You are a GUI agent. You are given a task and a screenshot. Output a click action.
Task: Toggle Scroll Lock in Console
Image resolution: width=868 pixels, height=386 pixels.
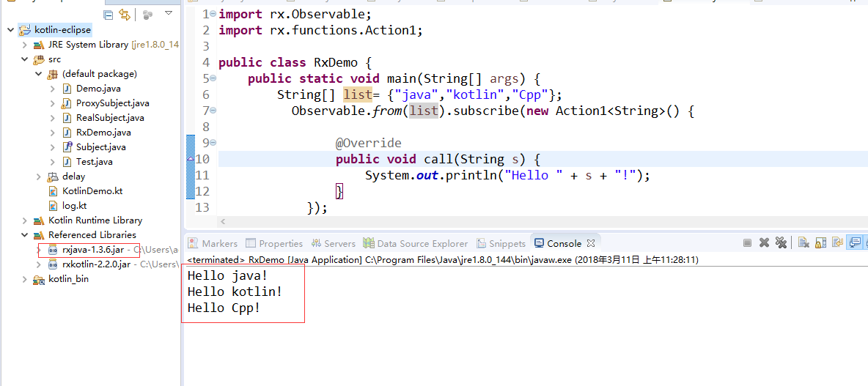click(x=821, y=242)
